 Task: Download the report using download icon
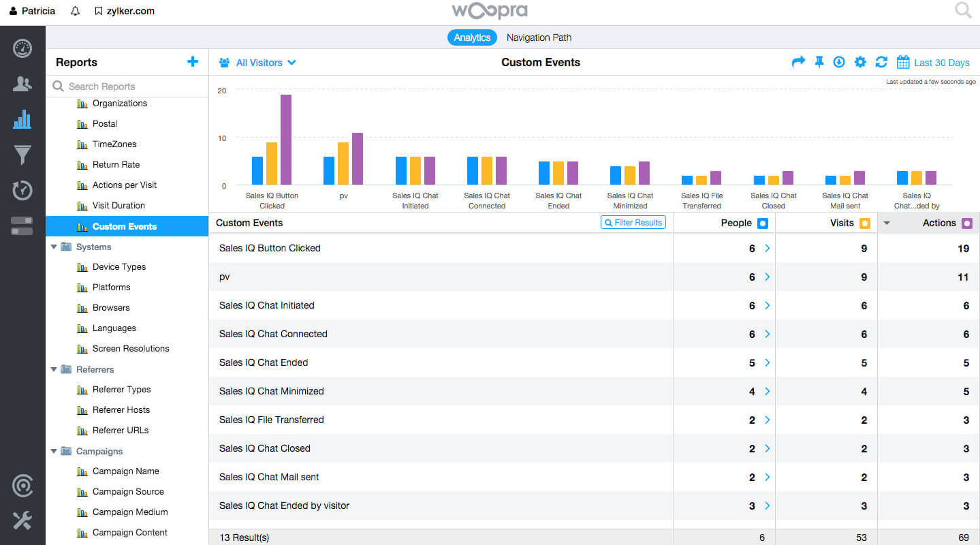pyautogui.click(x=839, y=62)
